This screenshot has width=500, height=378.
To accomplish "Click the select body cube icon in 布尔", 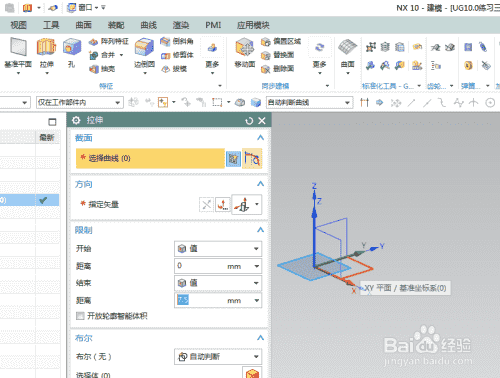I will click(x=252, y=373).
